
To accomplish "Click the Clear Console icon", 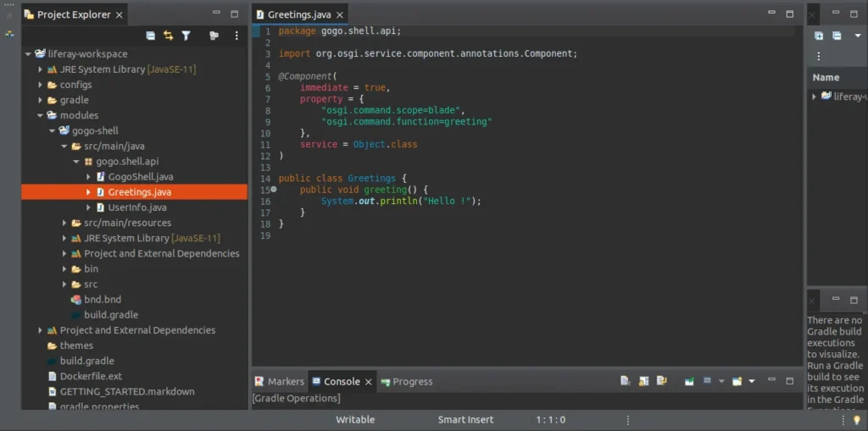I will click(625, 381).
